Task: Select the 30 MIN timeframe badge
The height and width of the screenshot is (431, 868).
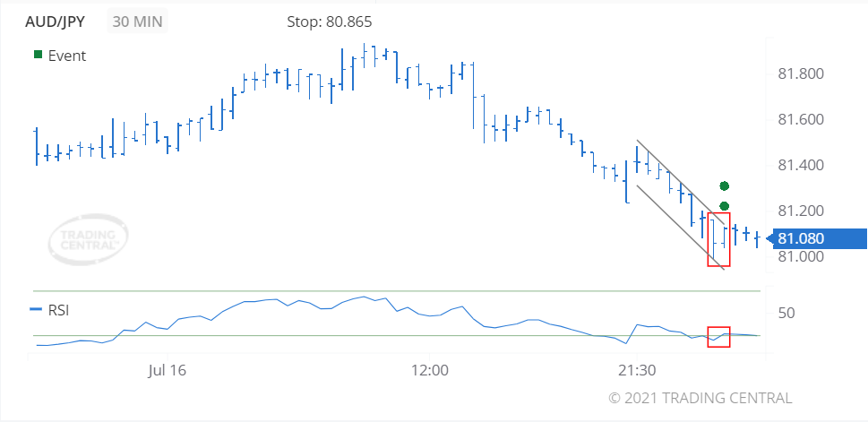Action: coord(137,22)
